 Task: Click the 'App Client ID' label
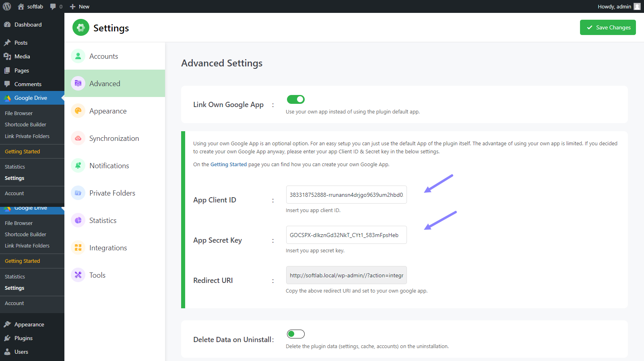(x=215, y=200)
